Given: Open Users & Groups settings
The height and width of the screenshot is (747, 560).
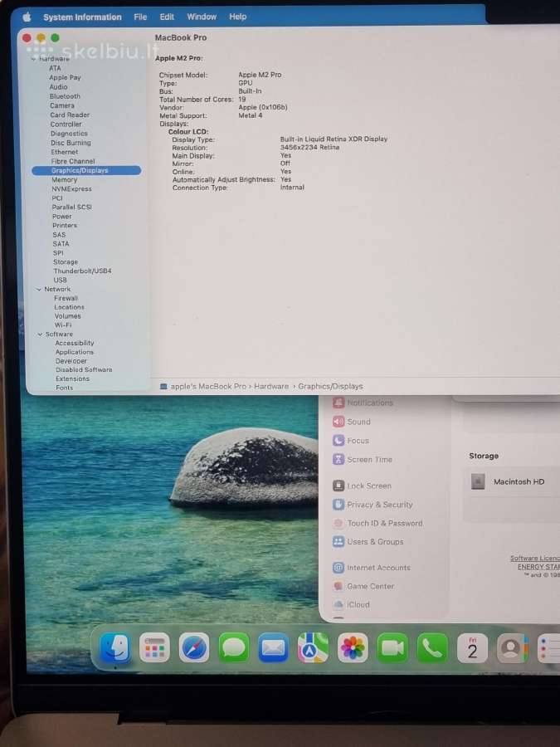Looking at the screenshot, I should 368,542.
